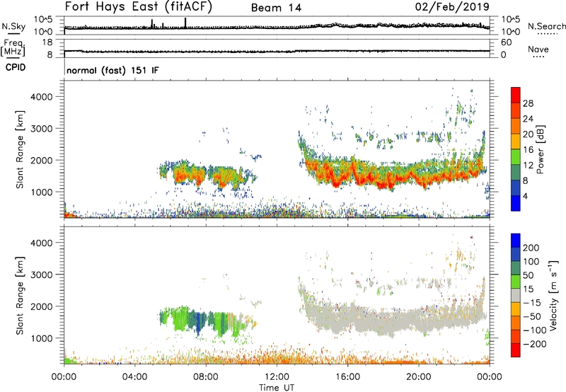The width and height of the screenshot is (566, 392).
Task: Click the '12:00' tick label on the time axis
Action: pos(277,377)
